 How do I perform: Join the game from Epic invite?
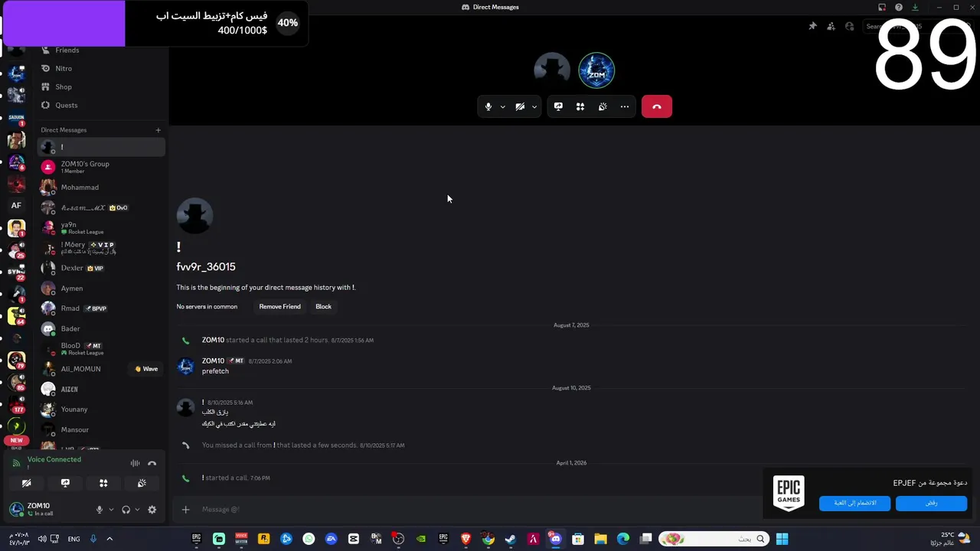pos(854,503)
